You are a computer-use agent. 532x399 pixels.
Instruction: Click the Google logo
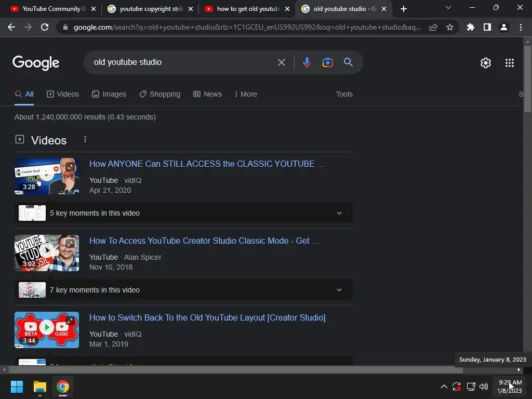(36, 63)
